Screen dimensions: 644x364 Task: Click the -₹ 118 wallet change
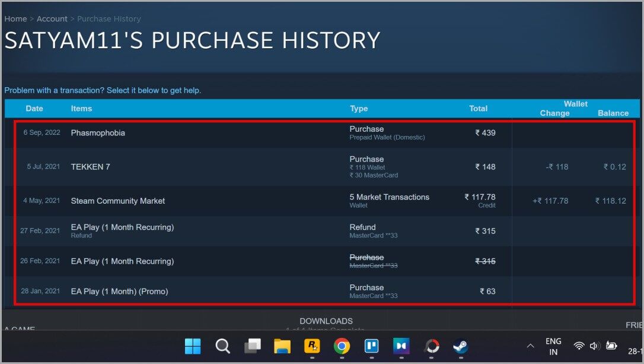(x=557, y=167)
